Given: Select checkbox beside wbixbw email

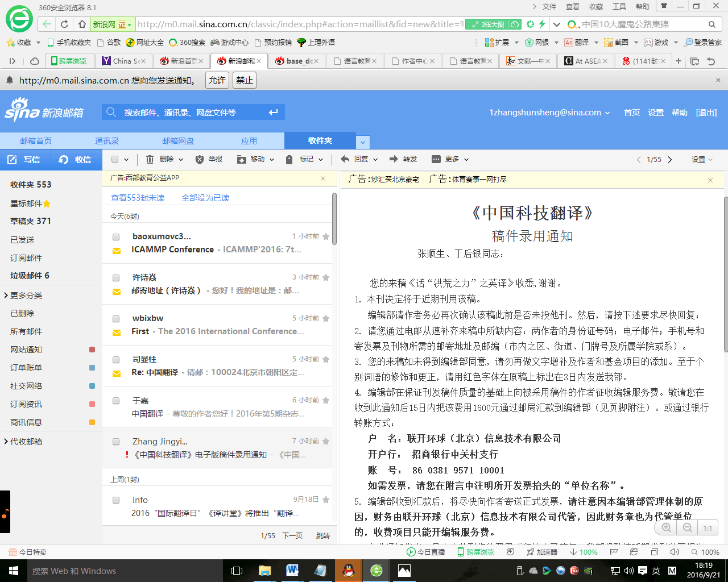Looking at the screenshot, I should click(x=116, y=319).
